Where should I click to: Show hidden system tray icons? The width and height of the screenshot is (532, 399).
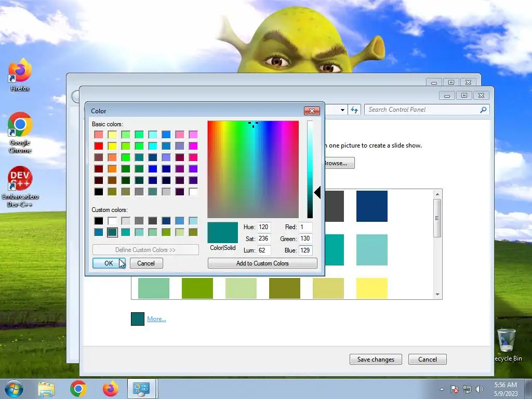(442, 389)
